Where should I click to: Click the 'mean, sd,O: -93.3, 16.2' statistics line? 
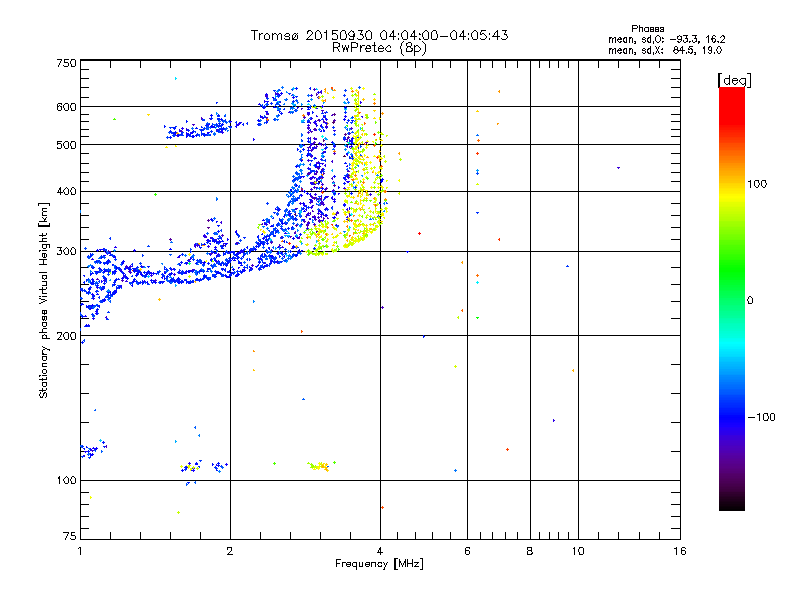[x=666, y=39]
